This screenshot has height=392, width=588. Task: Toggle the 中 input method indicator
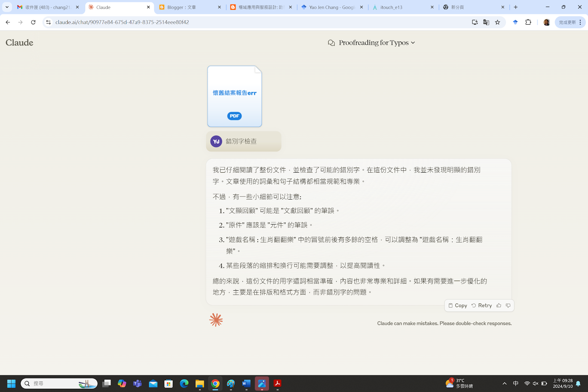point(516,384)
